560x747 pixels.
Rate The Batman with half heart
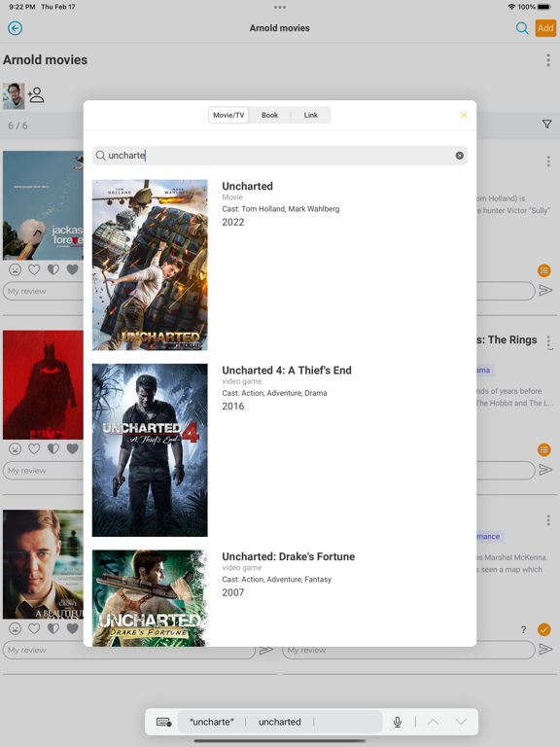[x=53, y=448]
